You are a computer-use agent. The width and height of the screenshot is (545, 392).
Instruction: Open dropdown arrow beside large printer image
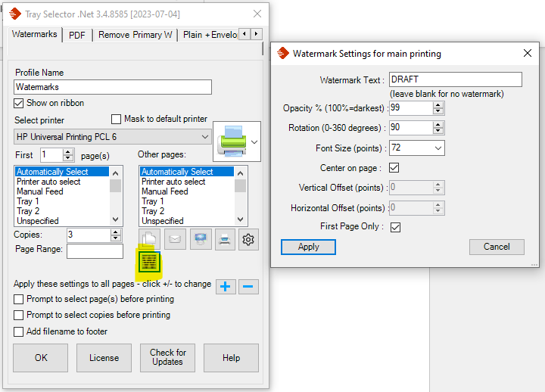[x=254, y=142]
